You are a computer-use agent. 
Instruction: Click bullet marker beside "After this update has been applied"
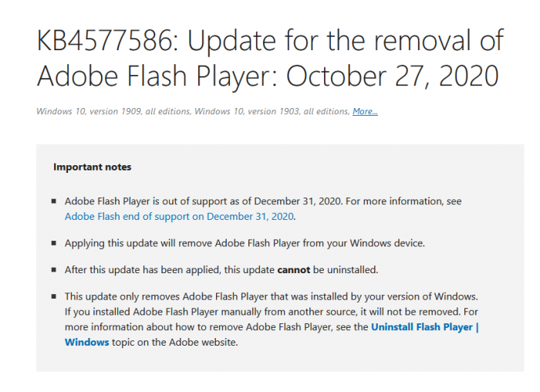(x=53, y=270)
